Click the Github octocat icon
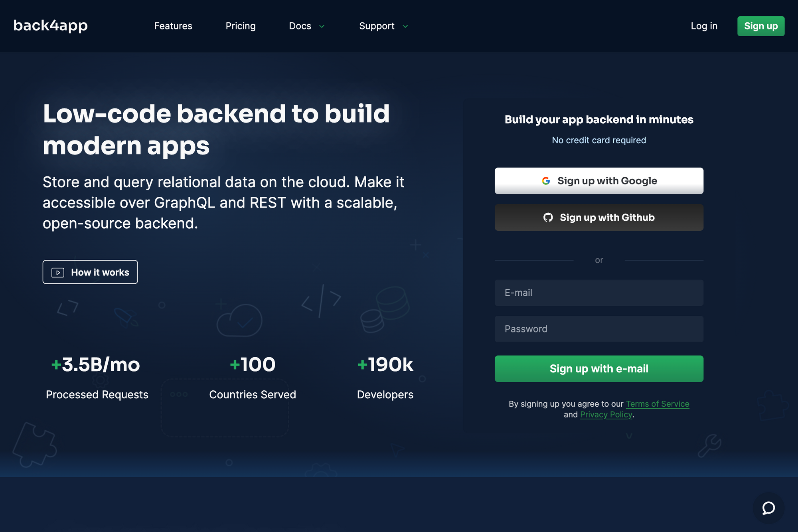Image resolution: width=798 pixels, height=532 pixels. click(548, 218)
